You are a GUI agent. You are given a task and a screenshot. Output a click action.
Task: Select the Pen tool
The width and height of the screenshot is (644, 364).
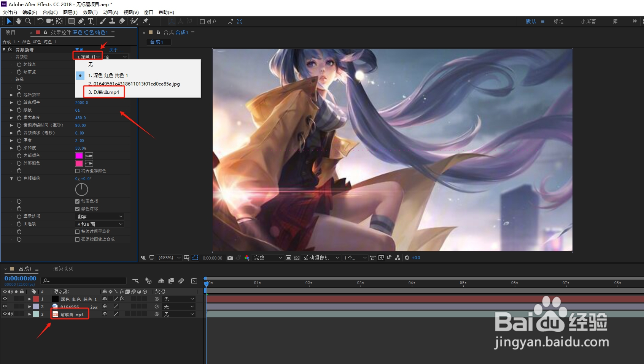point(81,21)
